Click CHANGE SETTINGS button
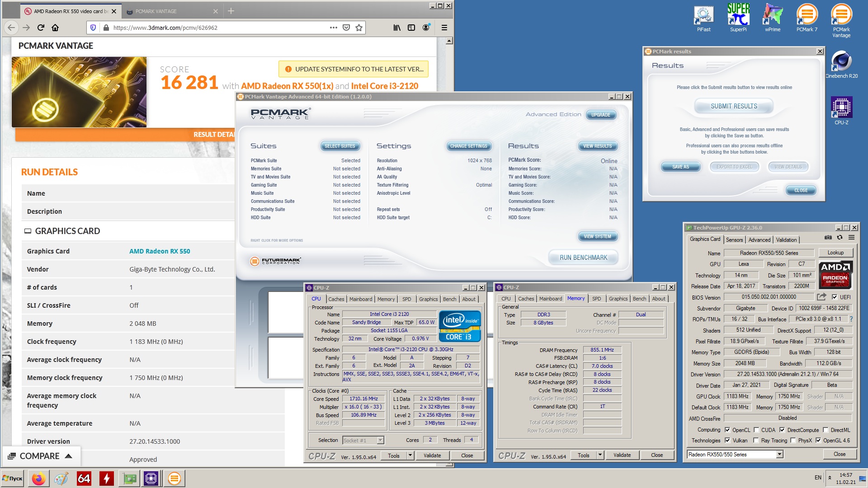The height and width of the screenshot is (488, 868). click(x=468, y=146)
